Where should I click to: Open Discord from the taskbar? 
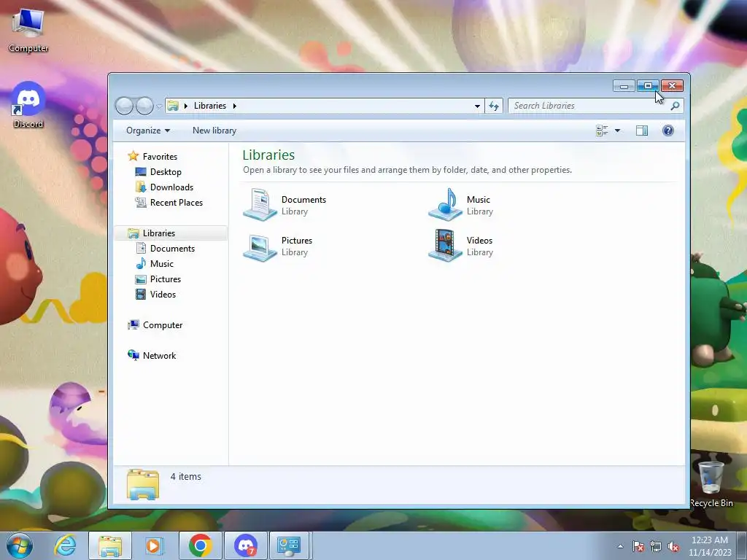click(246, 545)
